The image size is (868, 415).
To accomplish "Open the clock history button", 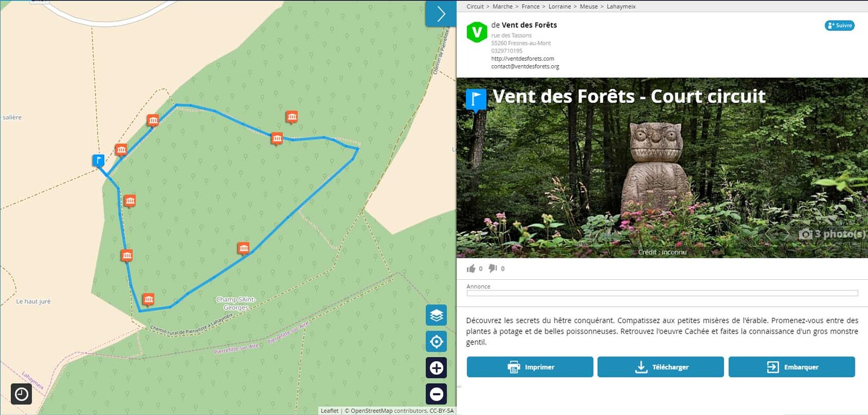I will (x=21, y=394).
